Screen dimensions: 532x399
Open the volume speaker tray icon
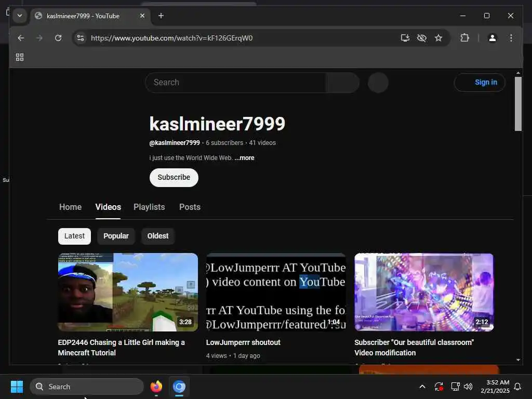tap(468, 387)
